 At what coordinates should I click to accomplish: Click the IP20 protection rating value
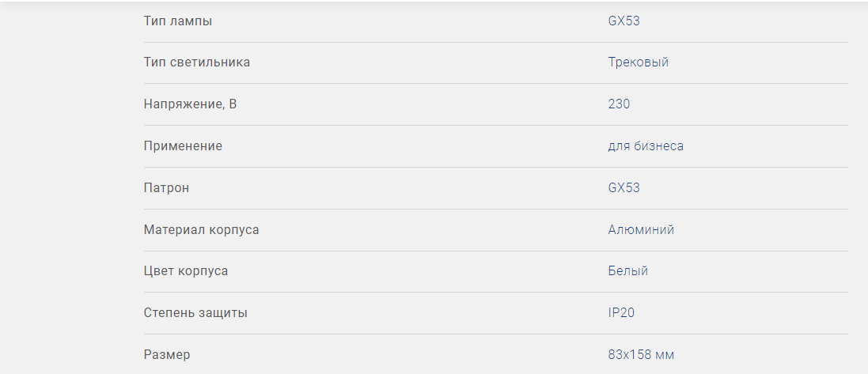[x=621, y=313]
